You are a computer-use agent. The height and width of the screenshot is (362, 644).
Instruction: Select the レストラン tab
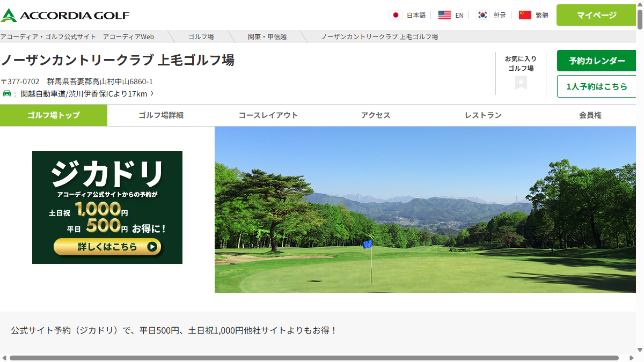483,115
